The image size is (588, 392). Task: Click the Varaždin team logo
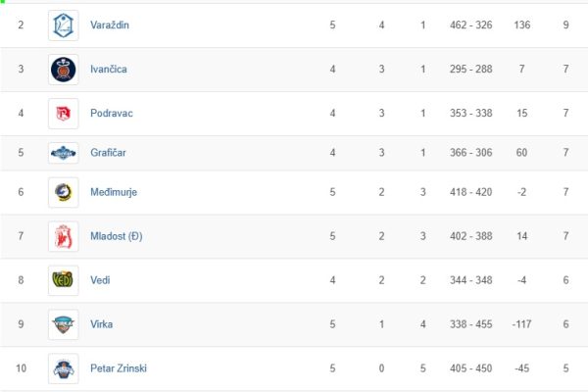coord(64,25)
